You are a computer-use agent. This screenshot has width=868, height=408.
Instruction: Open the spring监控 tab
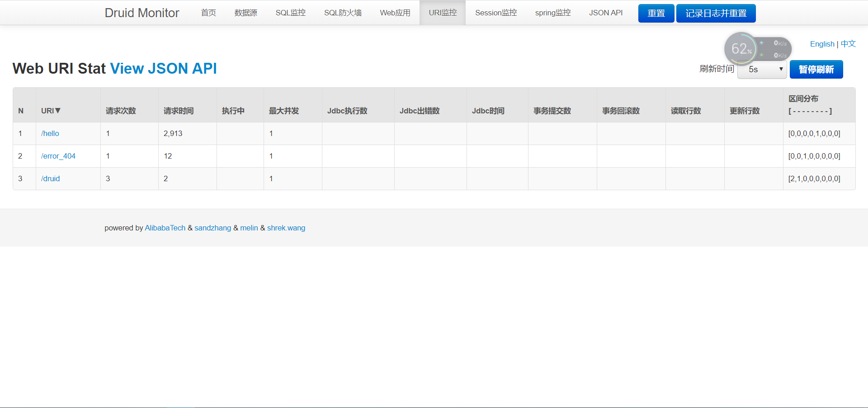coord(553,13)
